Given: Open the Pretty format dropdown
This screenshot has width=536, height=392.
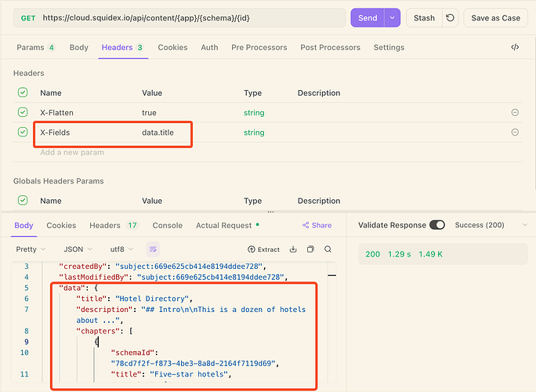Looking at the screenshot, I should tap(31, 249).
